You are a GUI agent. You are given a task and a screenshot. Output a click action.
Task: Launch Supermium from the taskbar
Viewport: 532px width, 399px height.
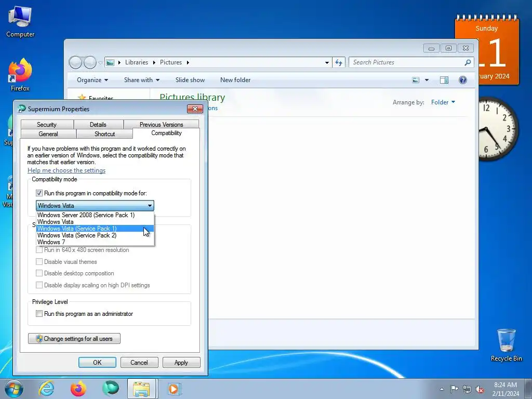(110, 389)
